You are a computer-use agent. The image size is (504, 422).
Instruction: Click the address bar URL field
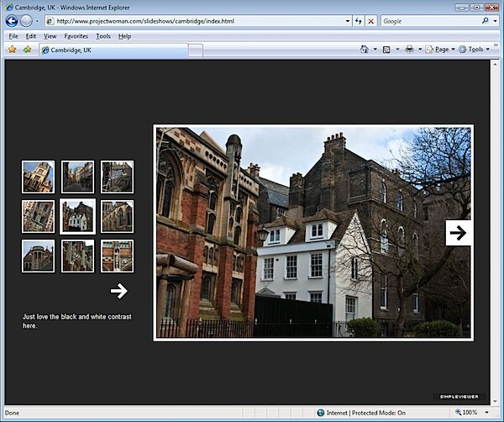[197, 21]
